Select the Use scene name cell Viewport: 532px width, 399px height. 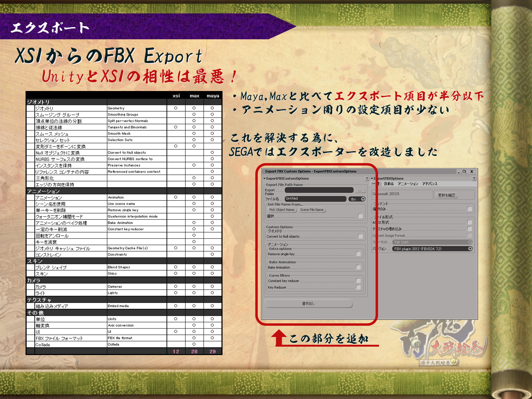tap(137, 204)
